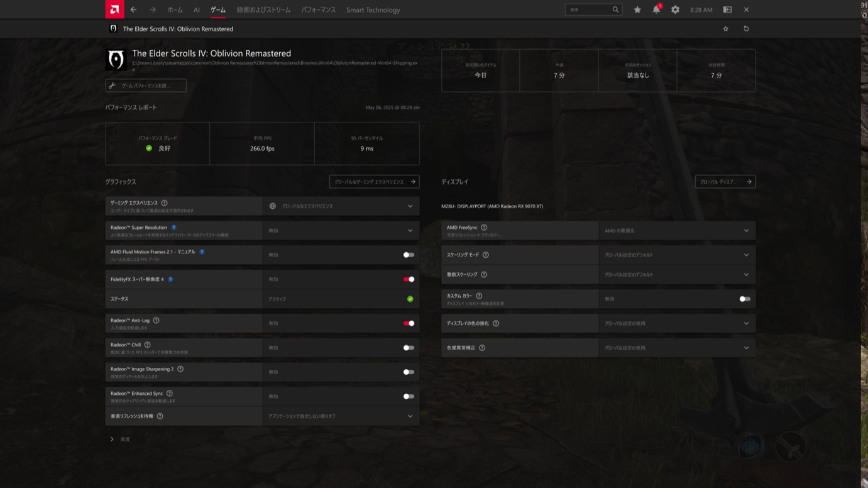Click help icon beside ディスプレイの色の強化
868x488 pixels.
496,323
